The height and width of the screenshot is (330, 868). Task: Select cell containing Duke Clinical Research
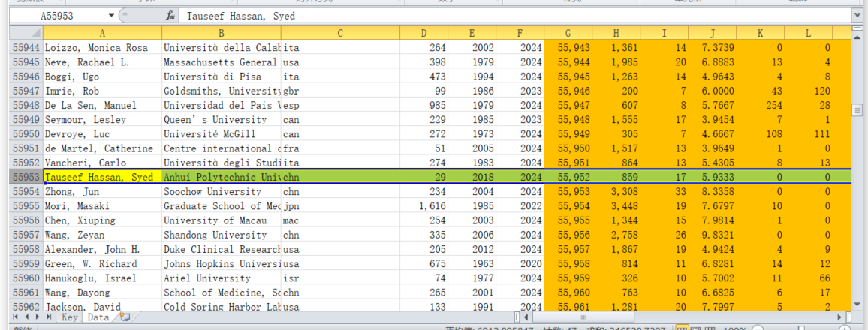221,249
